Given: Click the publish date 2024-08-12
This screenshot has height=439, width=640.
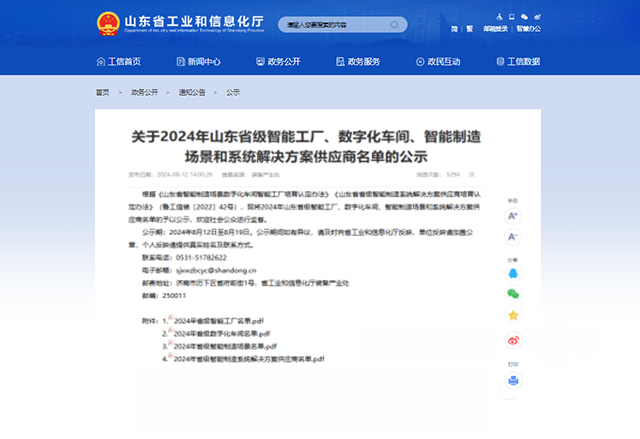Looking at the screenshot, I should 184,175.
